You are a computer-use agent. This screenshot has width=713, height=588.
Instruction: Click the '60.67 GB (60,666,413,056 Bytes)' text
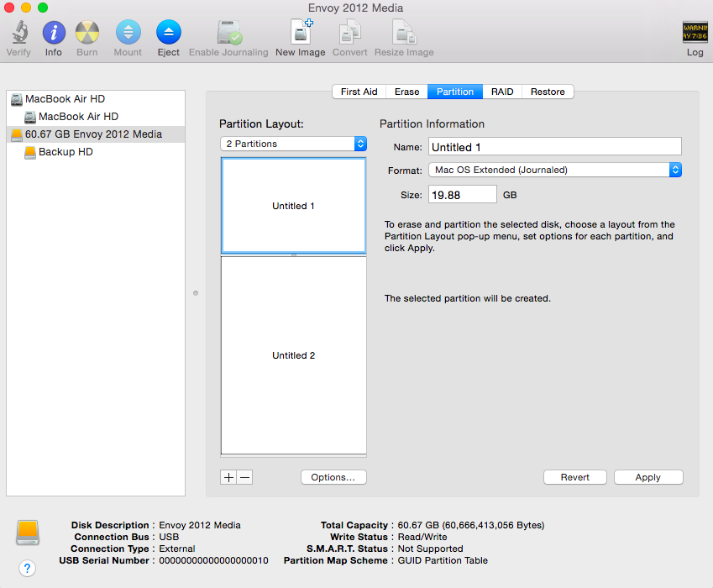coord(470,525)
